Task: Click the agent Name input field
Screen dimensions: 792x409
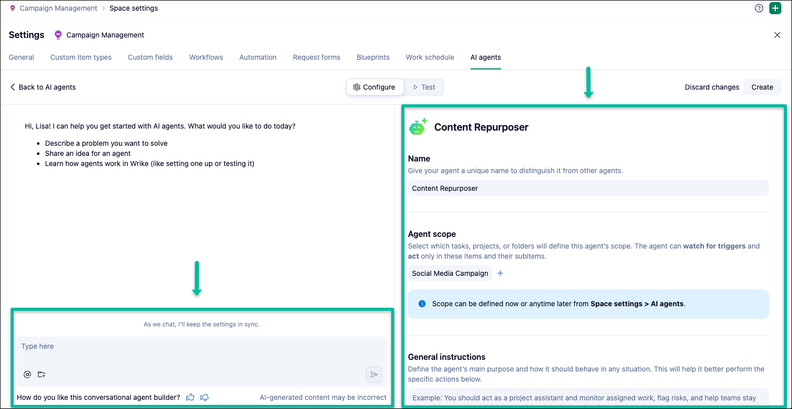Action: point(588,188)
